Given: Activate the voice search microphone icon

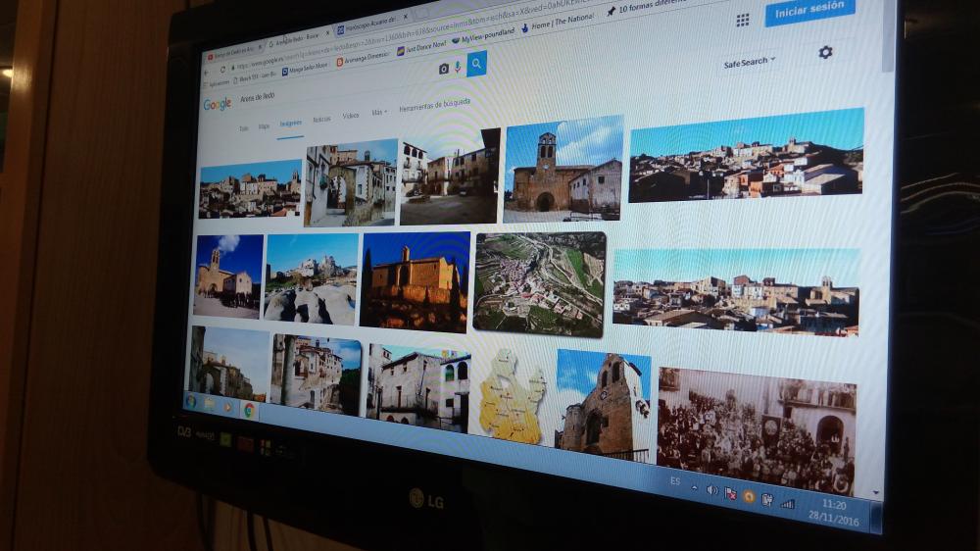Looking at the screenshot, I should [x=458, y=67].
